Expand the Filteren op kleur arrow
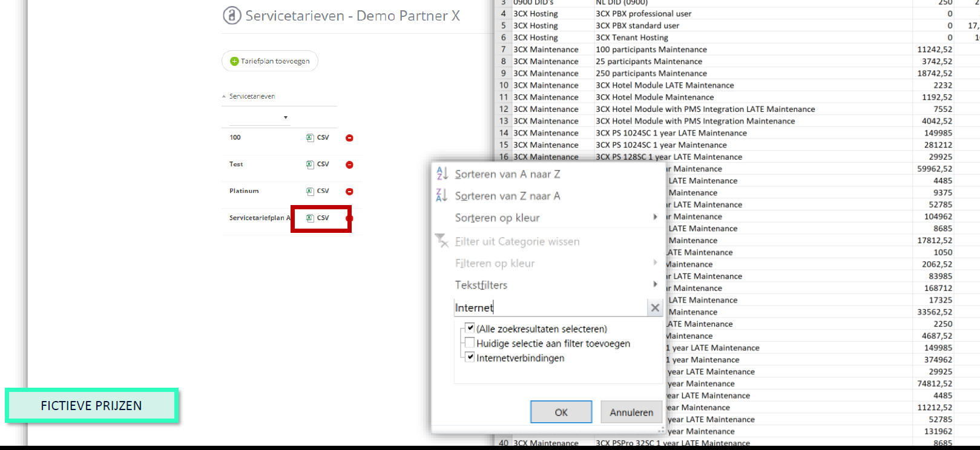The width and height of the screenshot is (980, 450). [x=655, y=262]
